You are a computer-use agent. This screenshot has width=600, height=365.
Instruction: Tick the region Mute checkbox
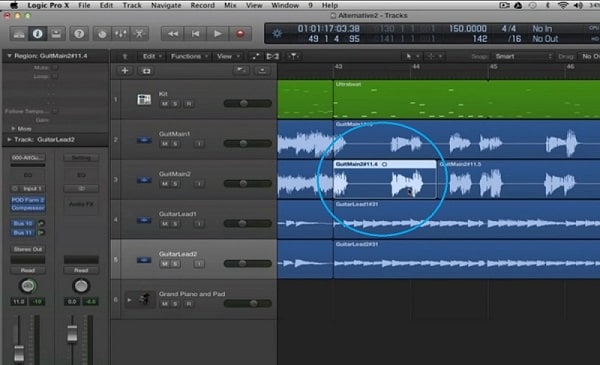point(55,67)
